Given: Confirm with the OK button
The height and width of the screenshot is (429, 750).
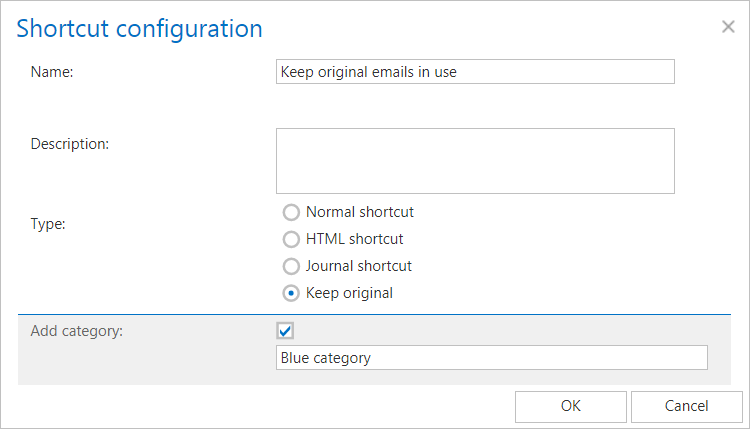Looking at the screenshot, I should pos(570,406).
